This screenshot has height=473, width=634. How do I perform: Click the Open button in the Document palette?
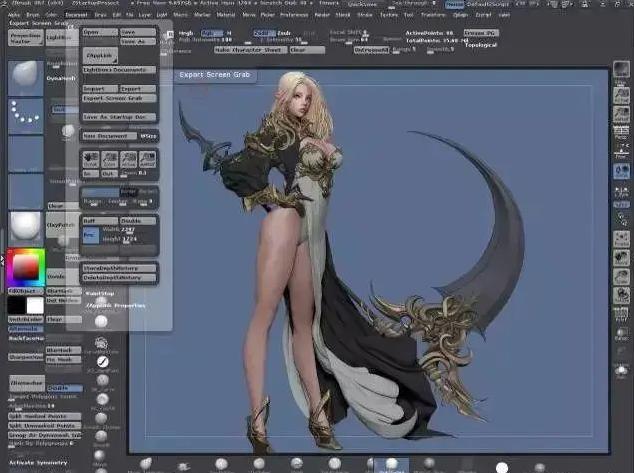[x=100, y=32]
